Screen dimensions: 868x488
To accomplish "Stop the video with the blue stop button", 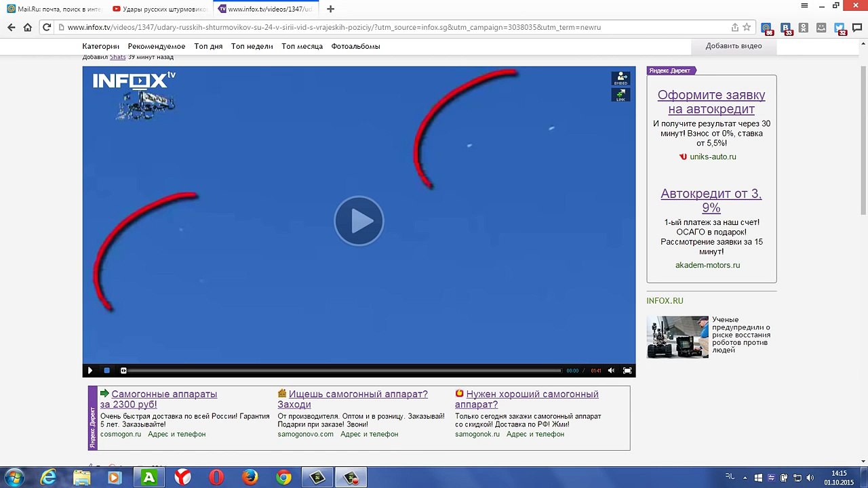I will (x=106, y=371).
